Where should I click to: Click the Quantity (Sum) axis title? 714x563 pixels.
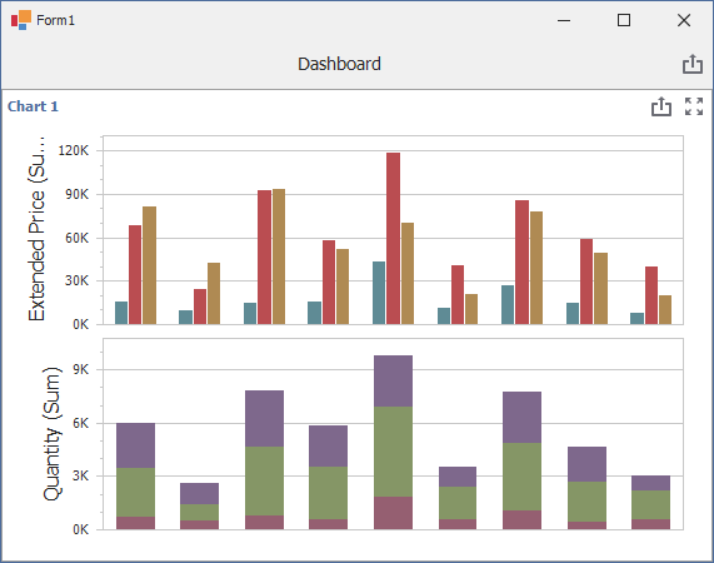point(52,432)
